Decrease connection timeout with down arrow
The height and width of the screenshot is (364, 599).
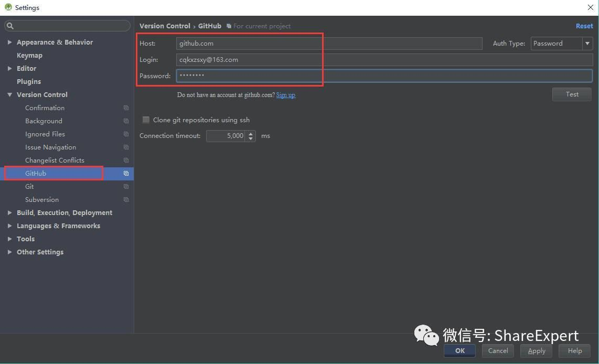(x=251, y=138)
